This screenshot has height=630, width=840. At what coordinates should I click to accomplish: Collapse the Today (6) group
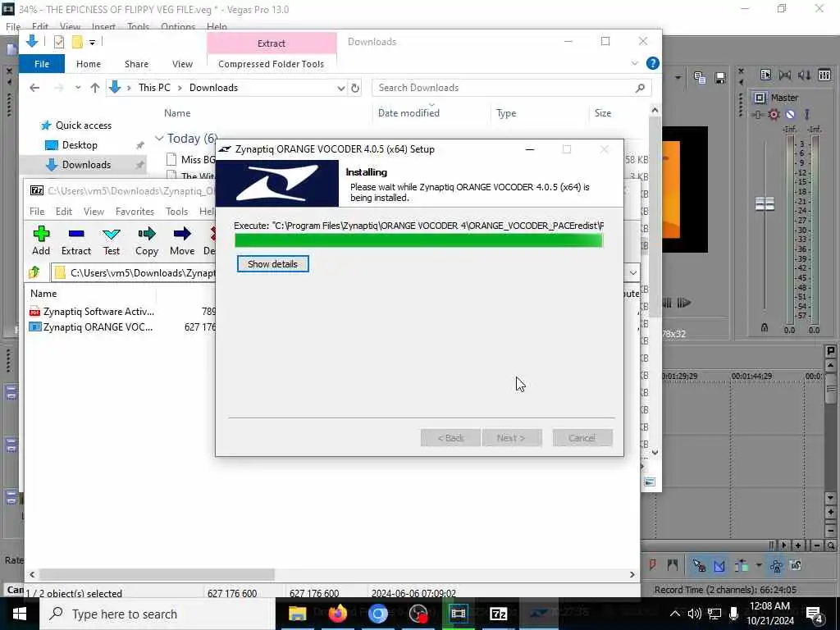coord(159,138)
